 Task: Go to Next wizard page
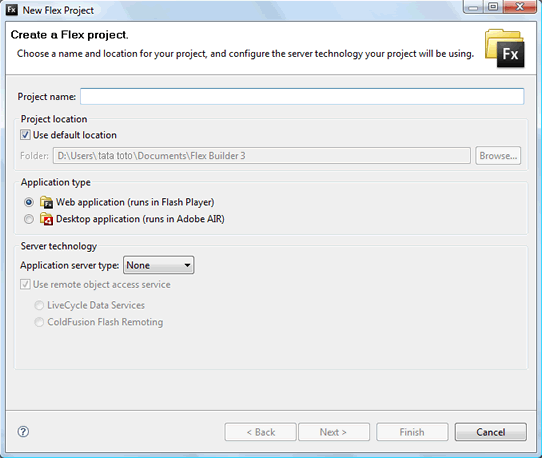pyautogui.click(x=334, y=432)
